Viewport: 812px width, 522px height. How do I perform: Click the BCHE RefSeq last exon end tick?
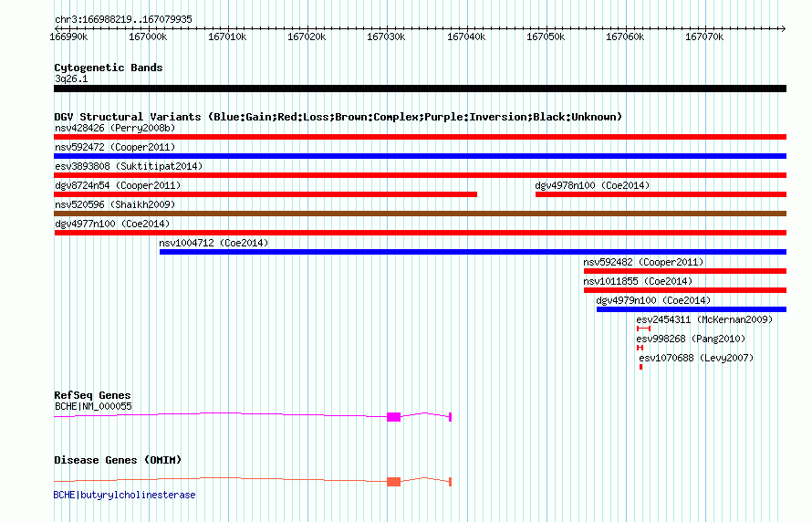coord(450,417)
